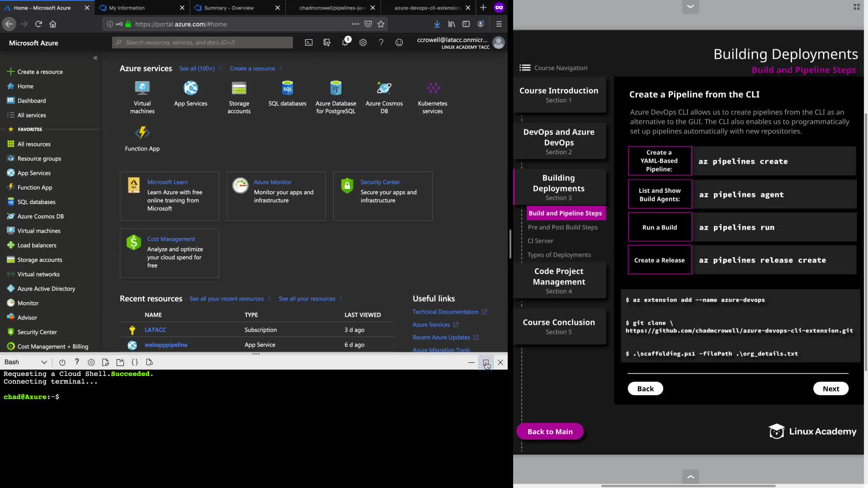
Task: Open directory and subscription filter icon
Action: pos(327,42)
